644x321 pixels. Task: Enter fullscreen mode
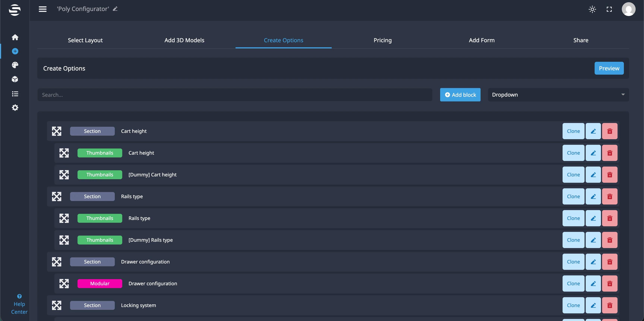pos(609,9)
